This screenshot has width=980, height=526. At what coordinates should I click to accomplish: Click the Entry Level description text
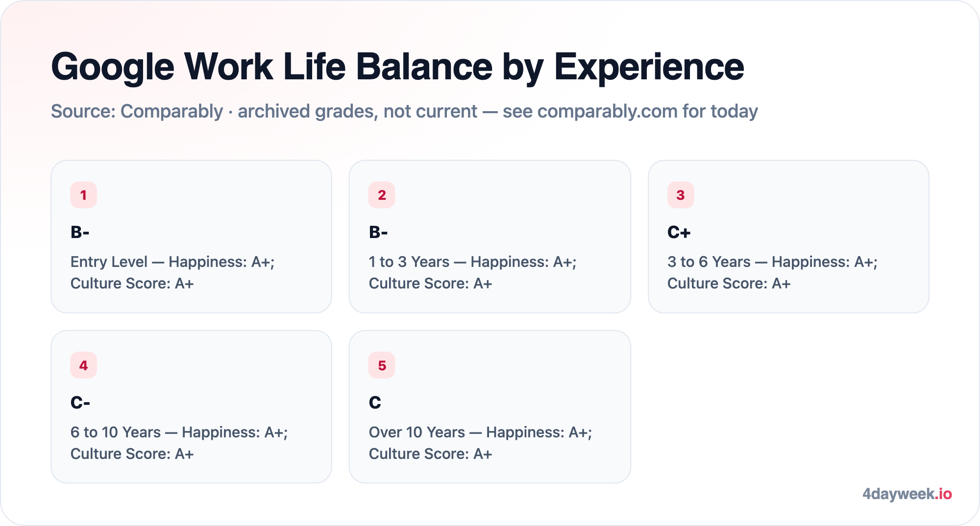pyautogui.click(x=172, y=272)
